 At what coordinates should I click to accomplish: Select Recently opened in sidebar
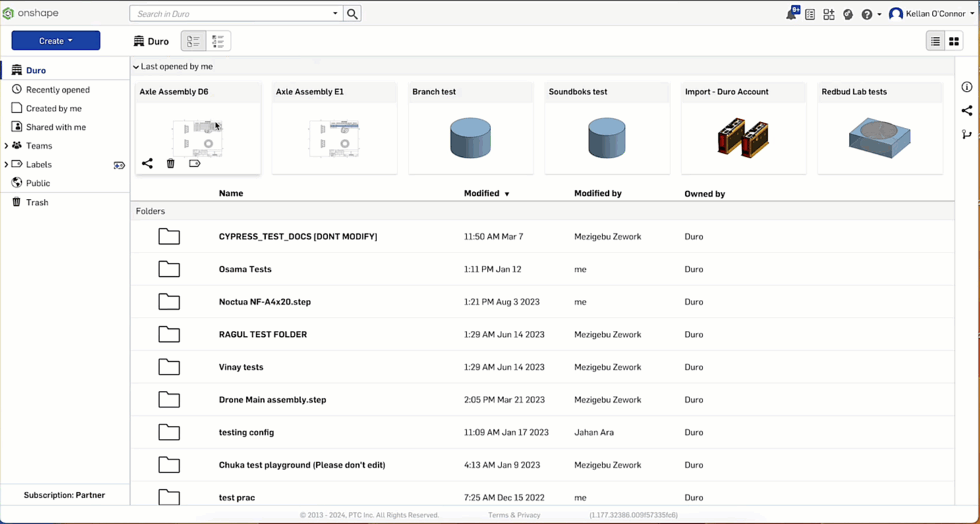coord(57,90)
